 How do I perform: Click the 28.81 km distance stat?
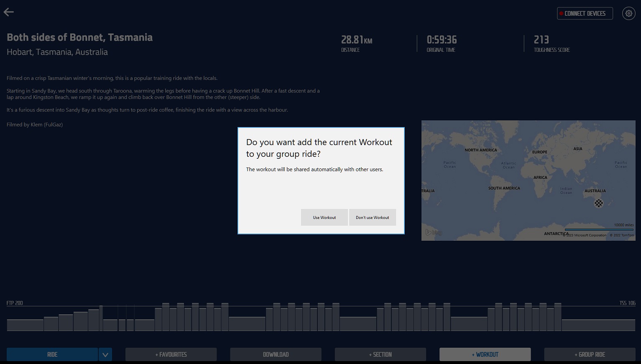356,40
